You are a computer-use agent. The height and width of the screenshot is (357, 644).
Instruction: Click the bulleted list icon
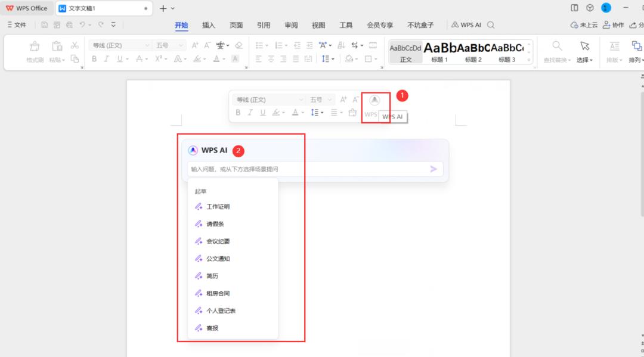click(x=258, y=44)
